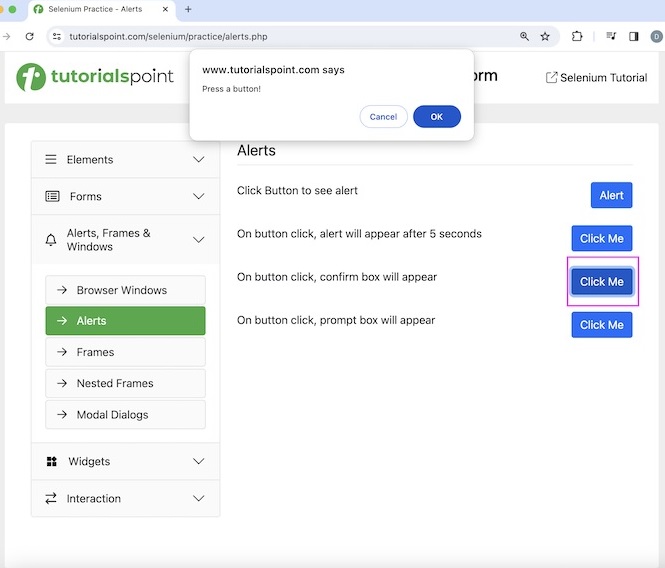Screen dimensions: 665x568
Task: Click the arrow icon beside Modal Dialogs
Action: click(62, 414)
